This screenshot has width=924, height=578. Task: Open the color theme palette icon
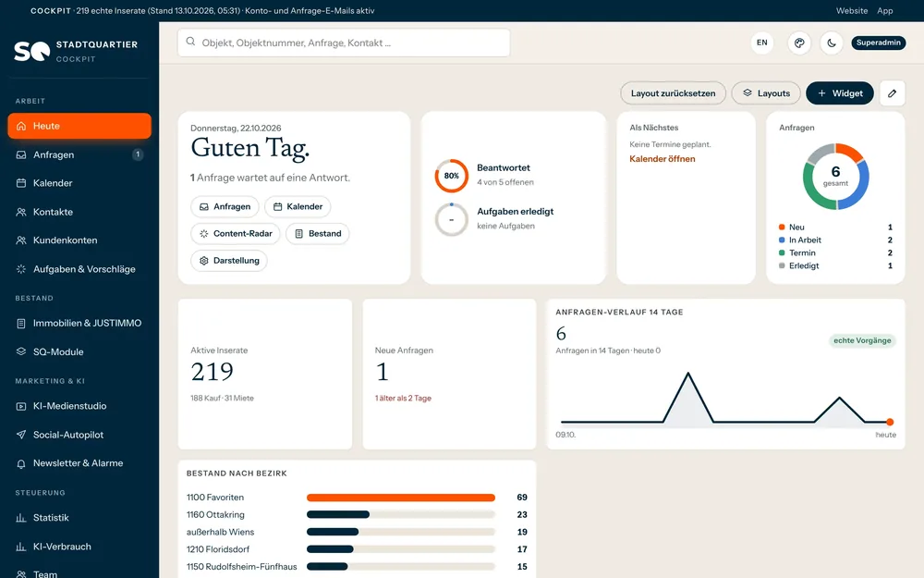pos(799,43)
